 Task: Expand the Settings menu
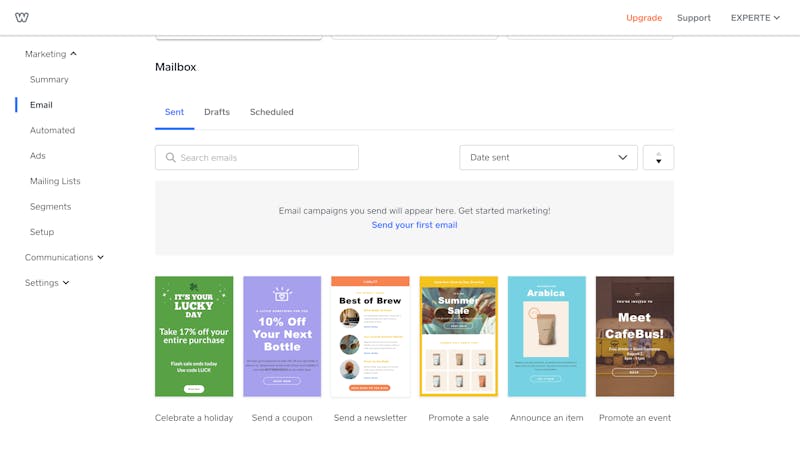coord(47,283)
